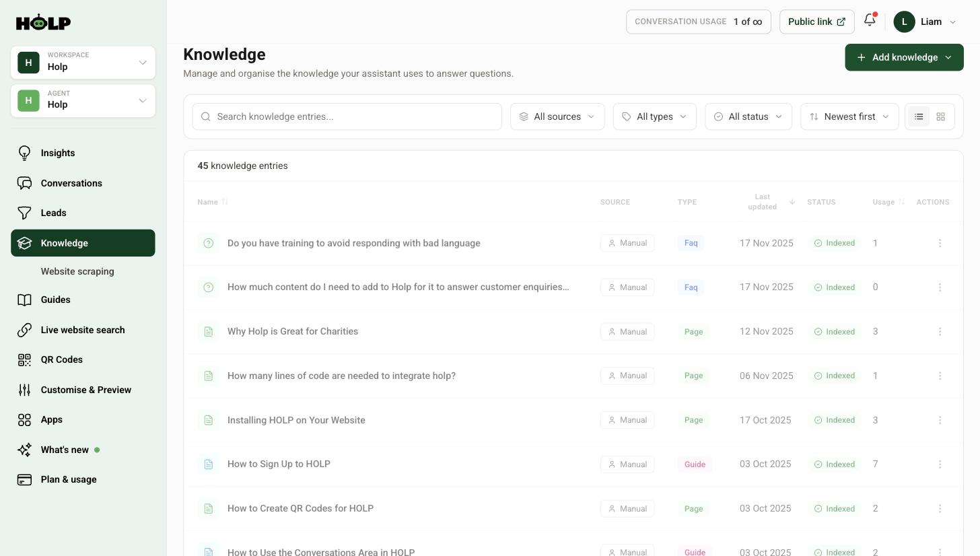
Task: Click the HOLP logo
Action: coord(43,22)
